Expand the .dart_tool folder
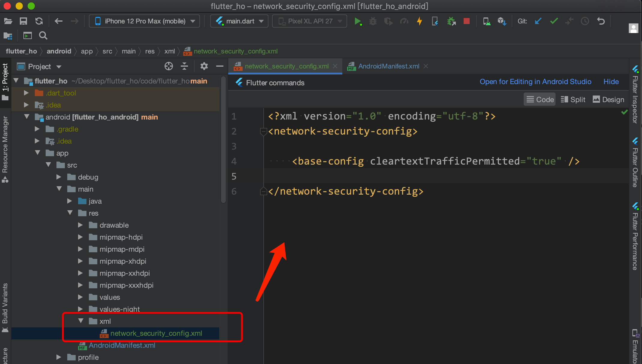Viewport: 642px width, 364px height. pyautogui.click(x=26, y=93)
